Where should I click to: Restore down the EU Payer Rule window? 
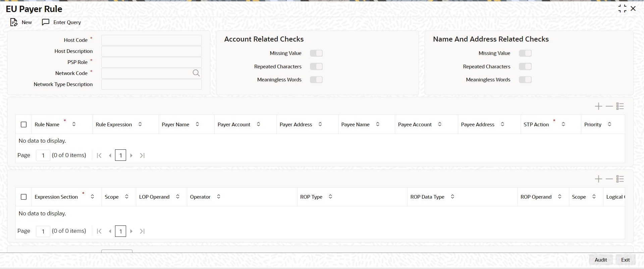click(x=622, y=9)
